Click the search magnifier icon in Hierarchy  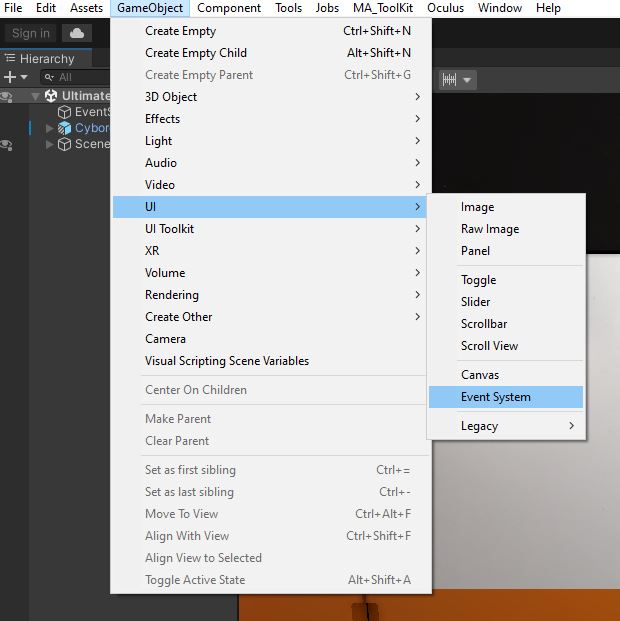pos(49,77)
